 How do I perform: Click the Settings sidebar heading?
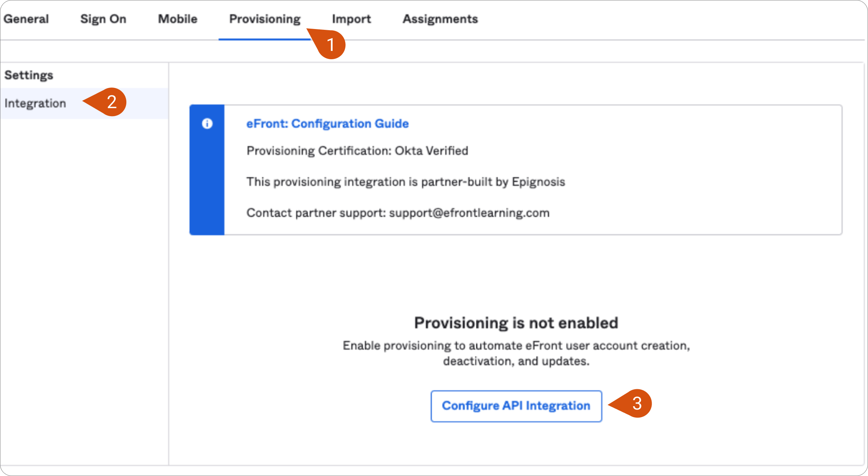(x=29, y=75)
